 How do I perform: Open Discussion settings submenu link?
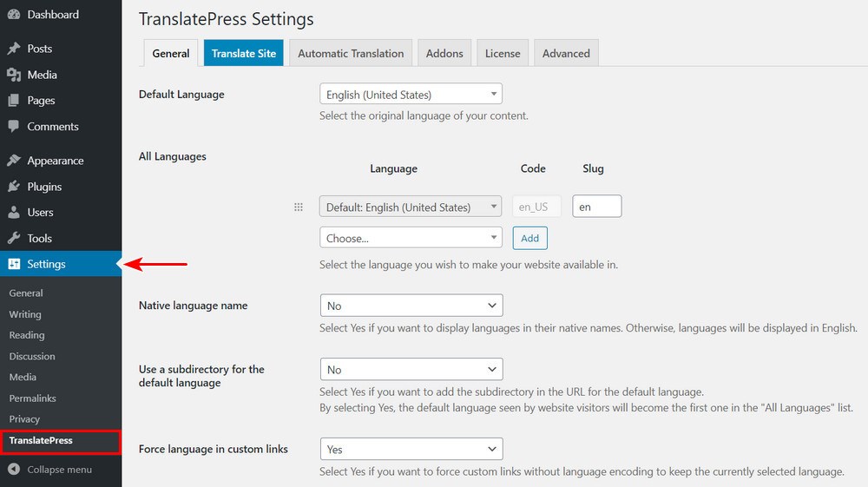[32, 357]
